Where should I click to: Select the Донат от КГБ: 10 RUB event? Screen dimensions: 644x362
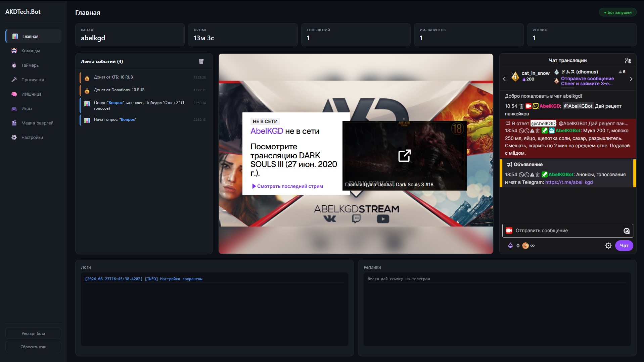144,77
